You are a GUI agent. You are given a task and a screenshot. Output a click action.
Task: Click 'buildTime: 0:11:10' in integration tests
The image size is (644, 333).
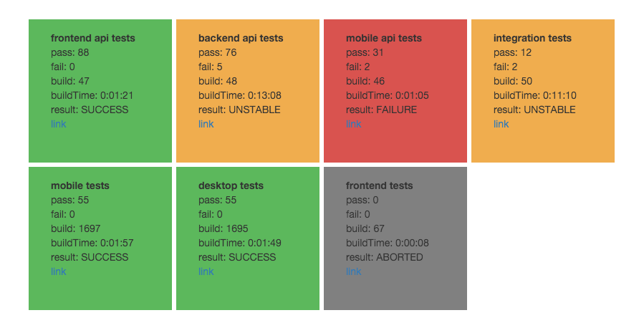tap(534, 95)
